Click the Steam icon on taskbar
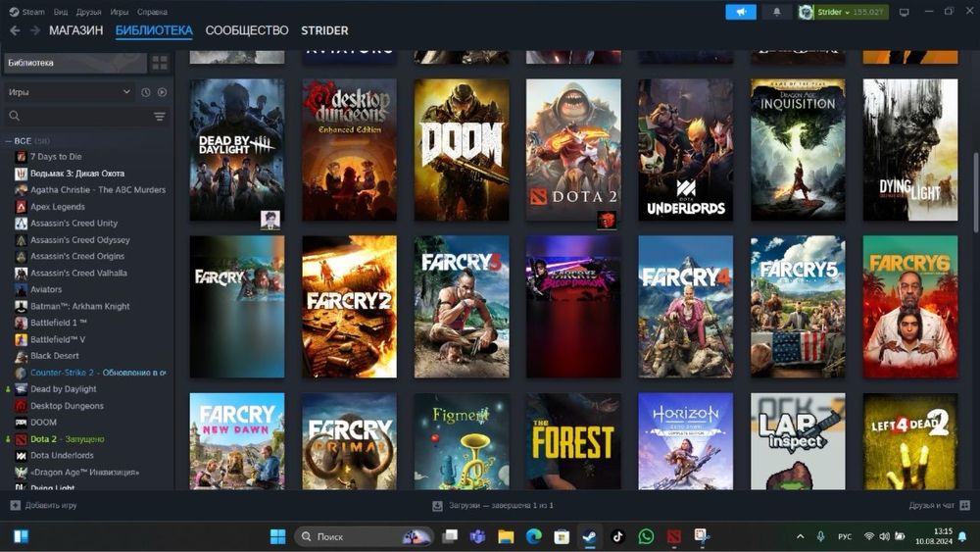The width and height of the screenshot is (980, 552). tap(589, 536)
